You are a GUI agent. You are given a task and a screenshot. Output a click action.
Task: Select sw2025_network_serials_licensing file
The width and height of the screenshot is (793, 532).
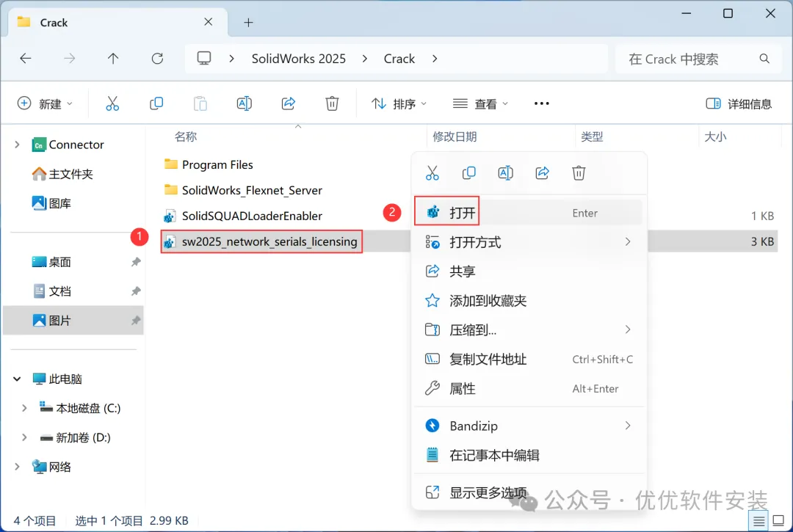pyautogui.click(x=269, y=241)
